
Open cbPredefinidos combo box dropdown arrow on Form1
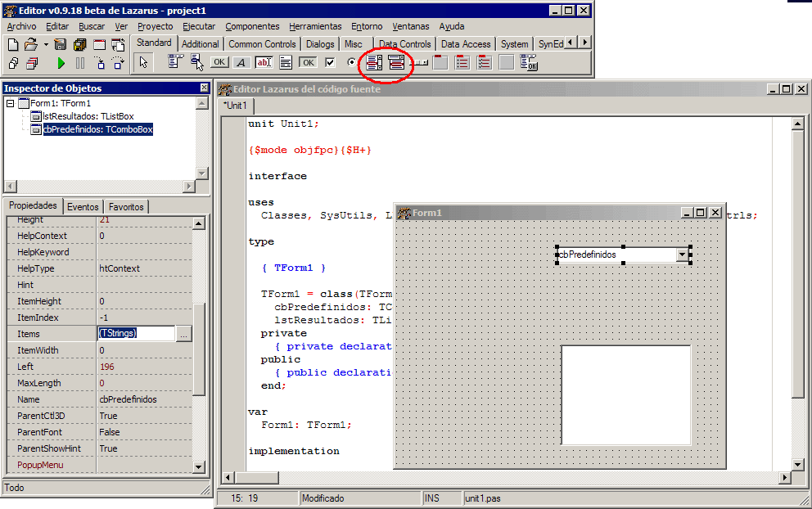683,254
